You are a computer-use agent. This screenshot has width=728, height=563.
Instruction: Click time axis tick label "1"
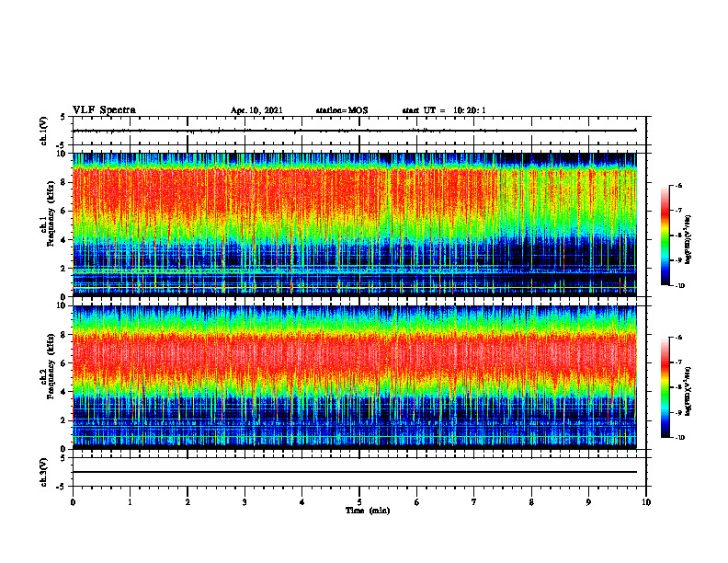(130, 502)
